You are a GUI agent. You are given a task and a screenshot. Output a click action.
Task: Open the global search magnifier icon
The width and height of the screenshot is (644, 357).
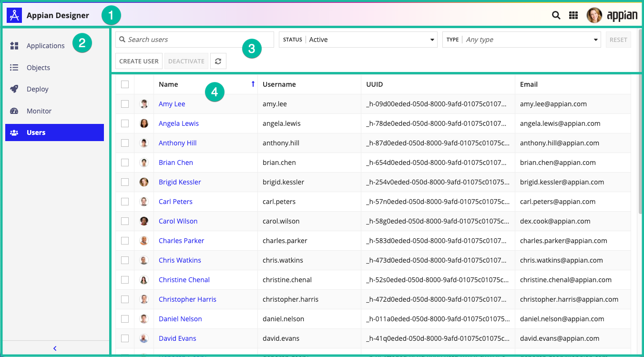(556, 15)
